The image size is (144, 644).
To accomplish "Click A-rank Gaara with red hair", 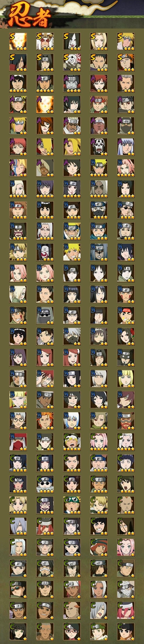I will 99,83.
